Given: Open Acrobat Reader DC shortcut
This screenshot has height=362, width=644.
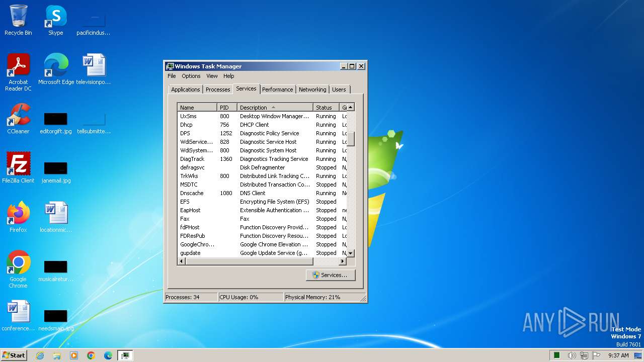Looking at the screenshot, I should 18,72.
